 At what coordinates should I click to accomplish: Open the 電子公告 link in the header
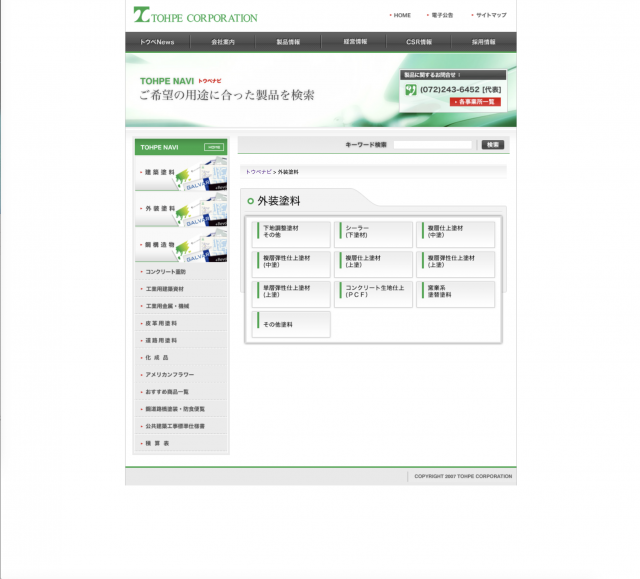click(442, 15)
